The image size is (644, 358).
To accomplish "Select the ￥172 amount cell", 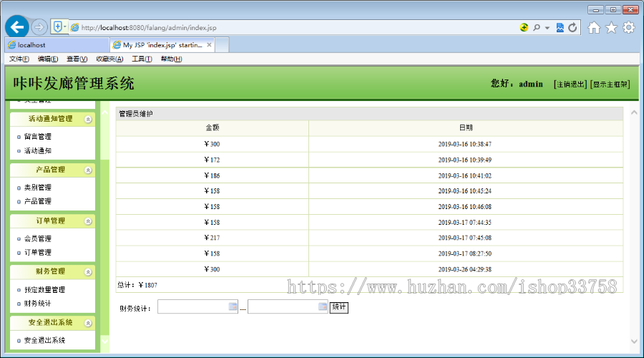I will point(212,160).
